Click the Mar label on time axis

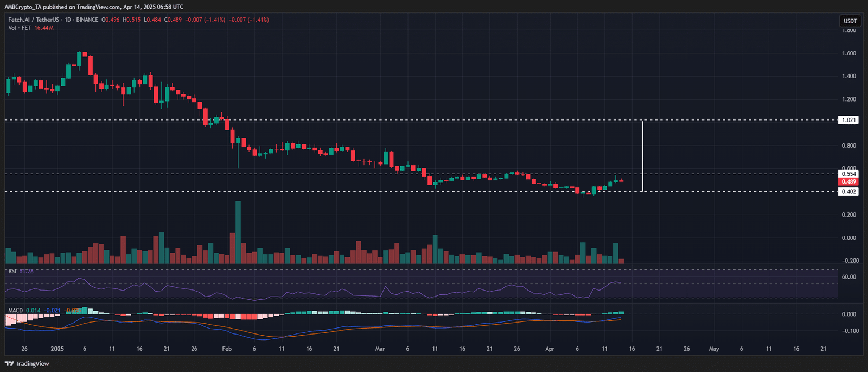[380, 349]
